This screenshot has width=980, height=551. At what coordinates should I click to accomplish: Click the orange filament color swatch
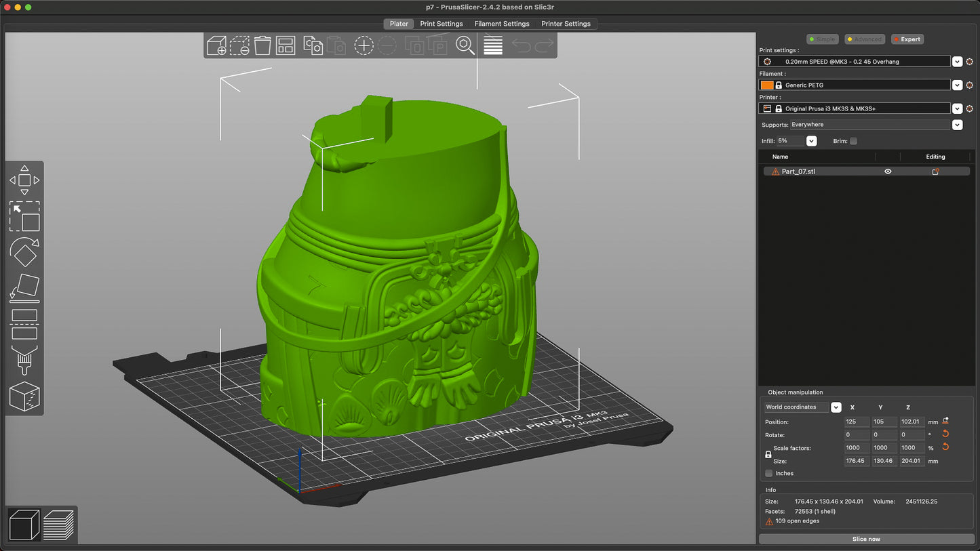(x=767, y=85)
